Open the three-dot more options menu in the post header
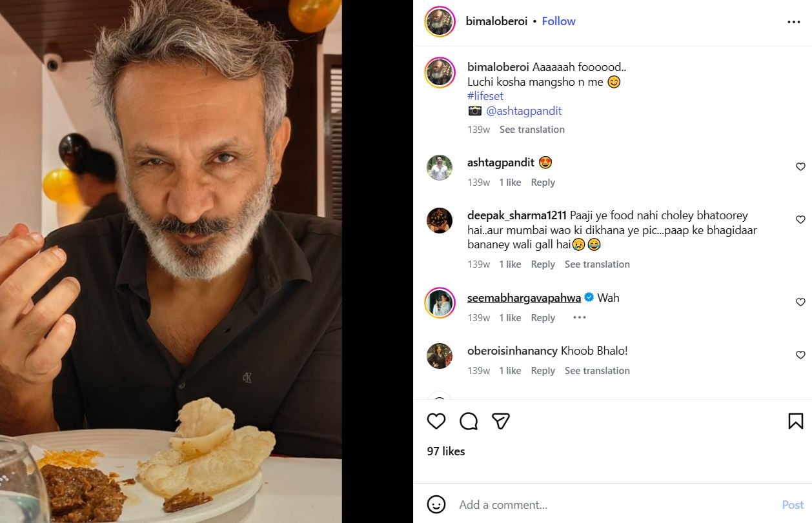 793,22
